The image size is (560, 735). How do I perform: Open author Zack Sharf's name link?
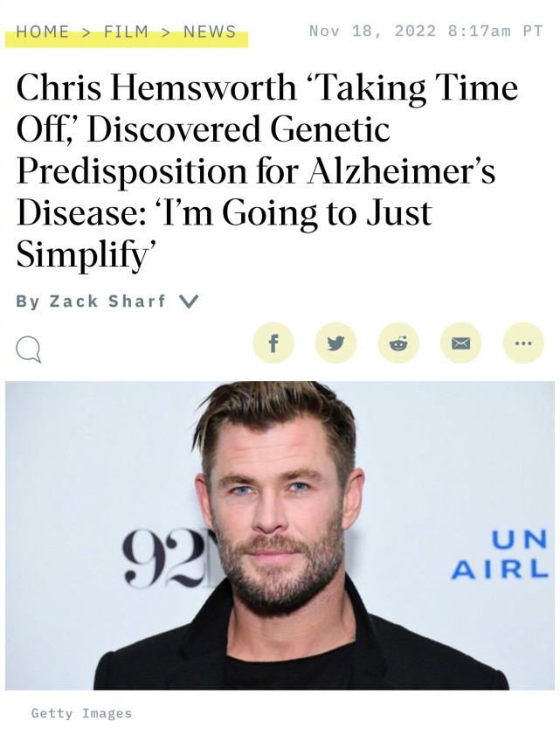click(107, 302)
